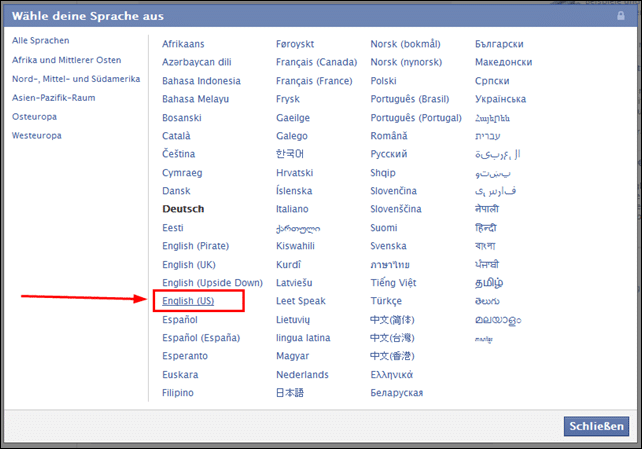Screen dimensions: 642x449
Task: Choose Slovenščina language
Action: [x=396, y=209]
